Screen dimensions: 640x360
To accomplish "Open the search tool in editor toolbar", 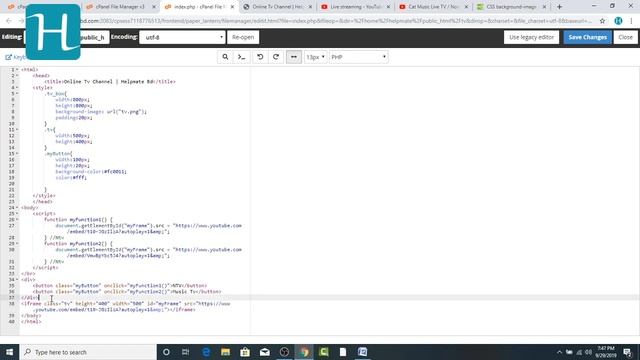I will pos(225,57).
